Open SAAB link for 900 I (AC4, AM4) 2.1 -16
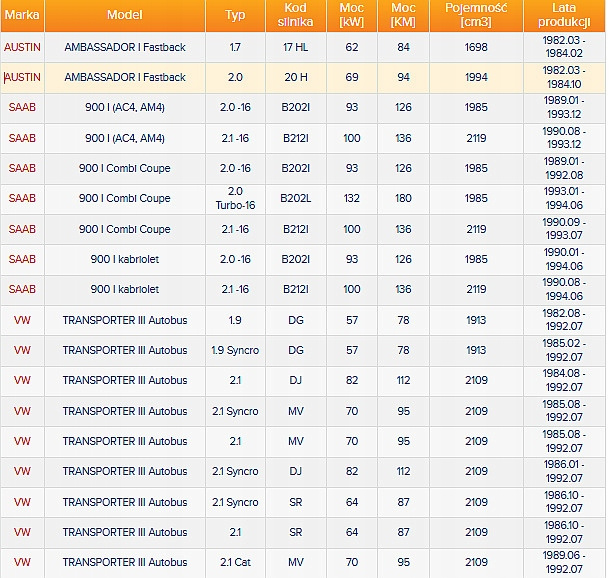Image resolution: width=614 pixels, height=578 pixels. [x=22, y=138]
